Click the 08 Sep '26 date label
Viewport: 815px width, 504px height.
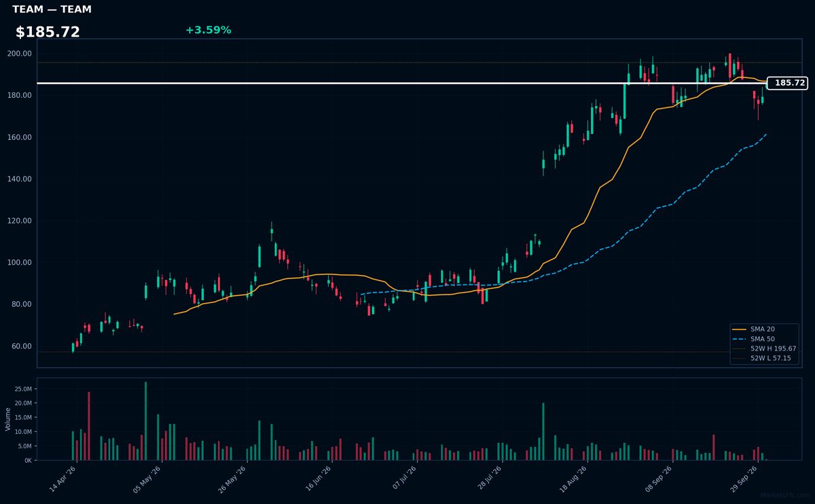(x=657, y=478)
